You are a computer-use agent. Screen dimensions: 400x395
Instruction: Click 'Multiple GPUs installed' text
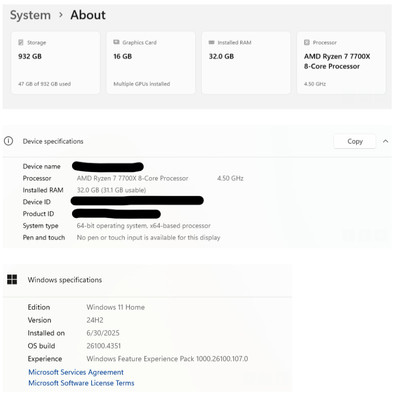(x=142, y=84)
